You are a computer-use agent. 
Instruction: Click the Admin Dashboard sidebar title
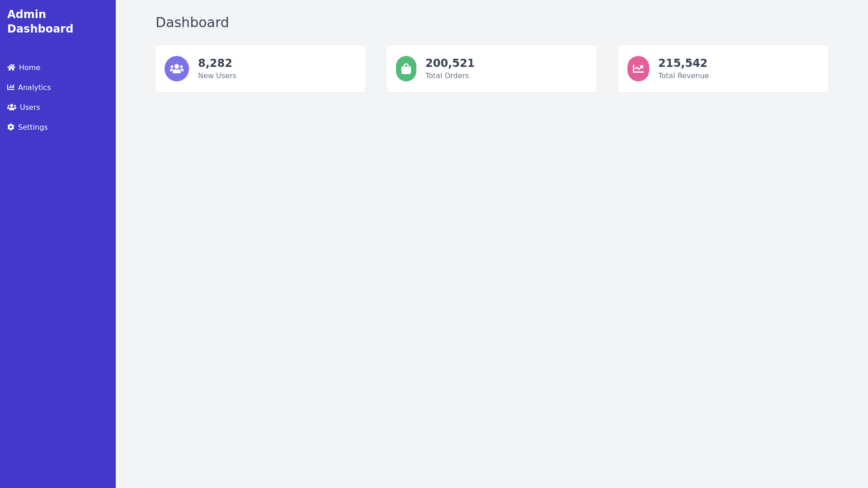[x=40, y=21]
